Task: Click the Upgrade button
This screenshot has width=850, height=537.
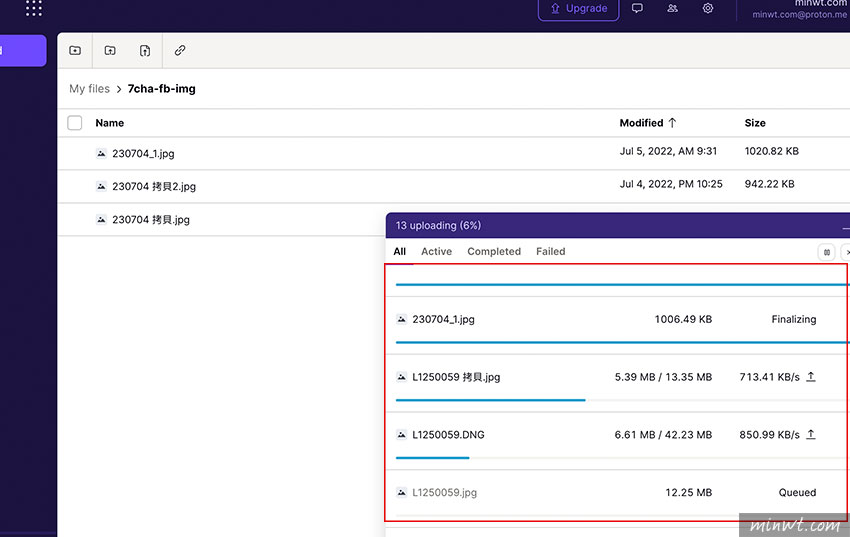Action: (578, 9)
